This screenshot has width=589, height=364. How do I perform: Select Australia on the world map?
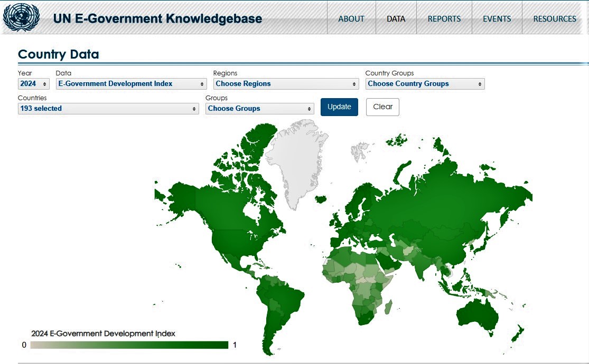click(478, 315)
